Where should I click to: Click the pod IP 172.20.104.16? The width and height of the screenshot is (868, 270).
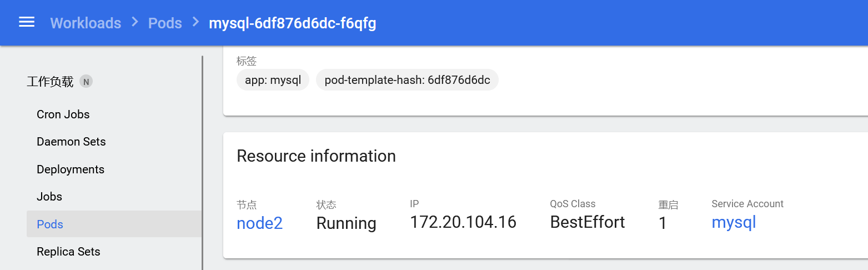pos(463,222)
